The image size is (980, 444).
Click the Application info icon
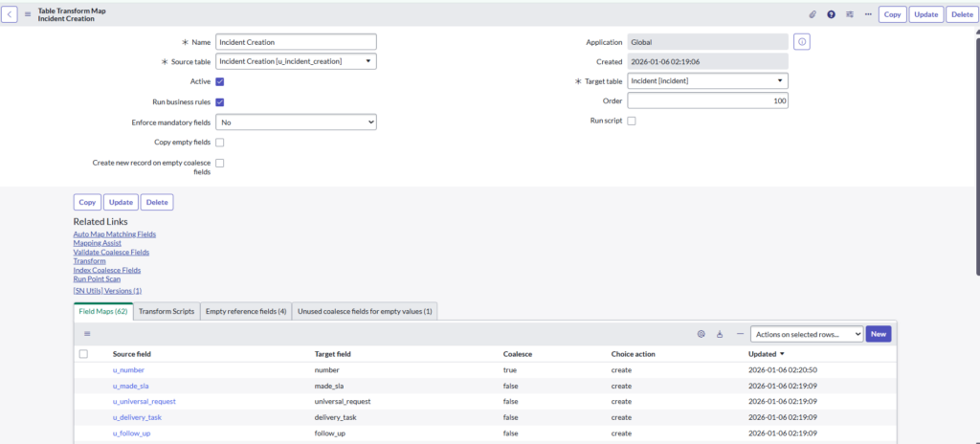coord(802,42)
